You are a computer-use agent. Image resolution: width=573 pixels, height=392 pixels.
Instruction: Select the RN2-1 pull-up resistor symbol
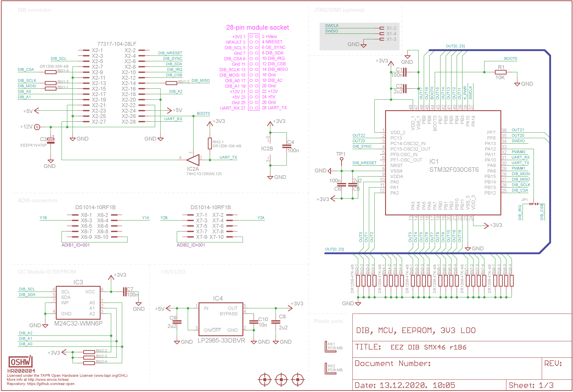(210, 144)
